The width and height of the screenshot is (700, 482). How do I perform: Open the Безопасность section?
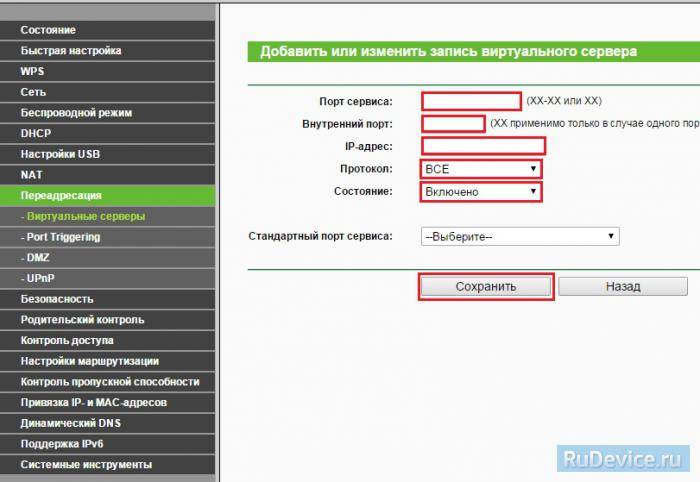pos(107,299)
